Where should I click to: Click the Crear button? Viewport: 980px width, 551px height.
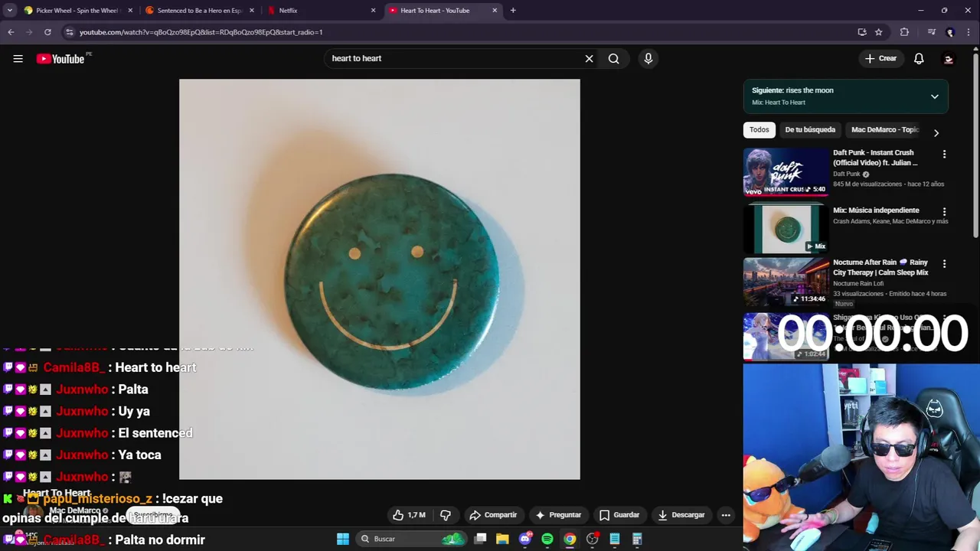[880, 59]
